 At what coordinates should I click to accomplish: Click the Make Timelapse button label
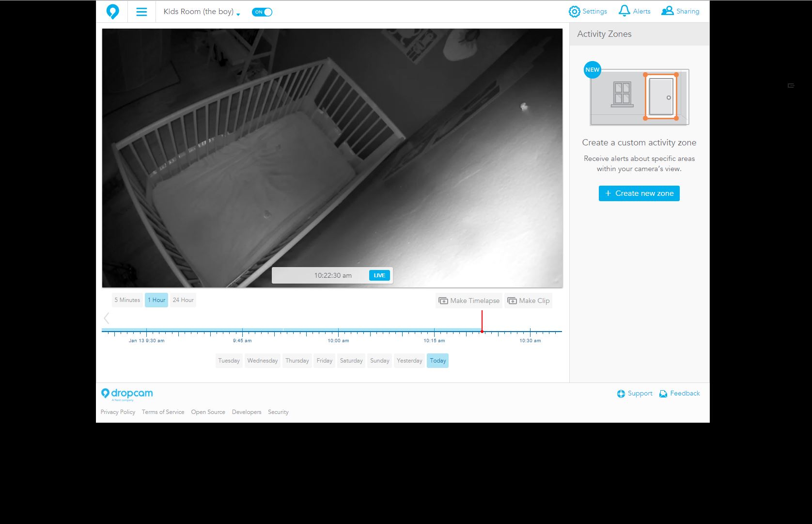[475, 301]
